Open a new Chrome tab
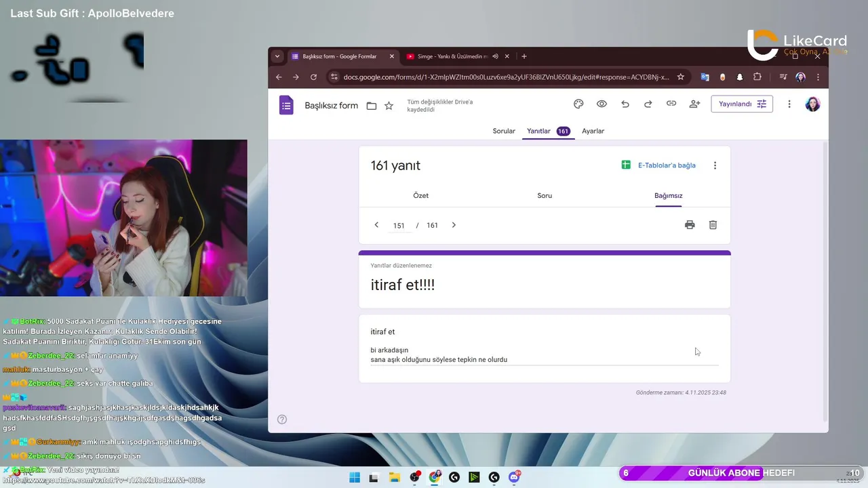 524,56
